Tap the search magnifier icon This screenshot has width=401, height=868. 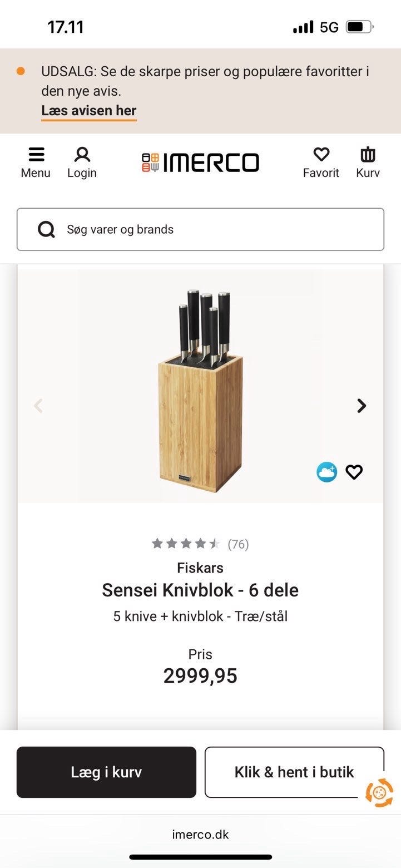(46, 229)
